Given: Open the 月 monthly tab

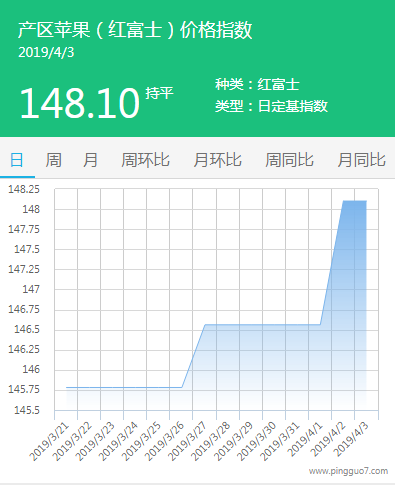Looking at the screenshot, I should tap(90, 160).
